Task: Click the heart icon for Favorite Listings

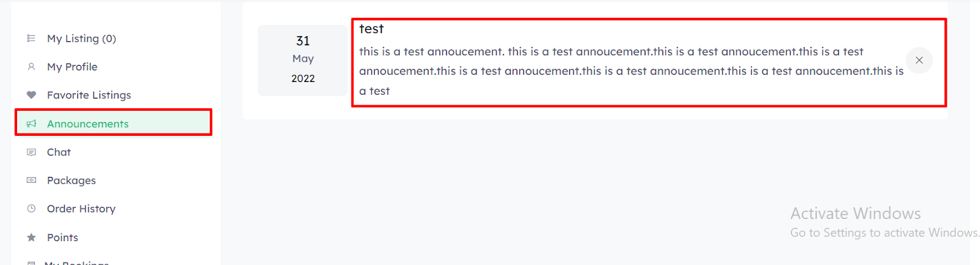Action: (x=31, y=95)
